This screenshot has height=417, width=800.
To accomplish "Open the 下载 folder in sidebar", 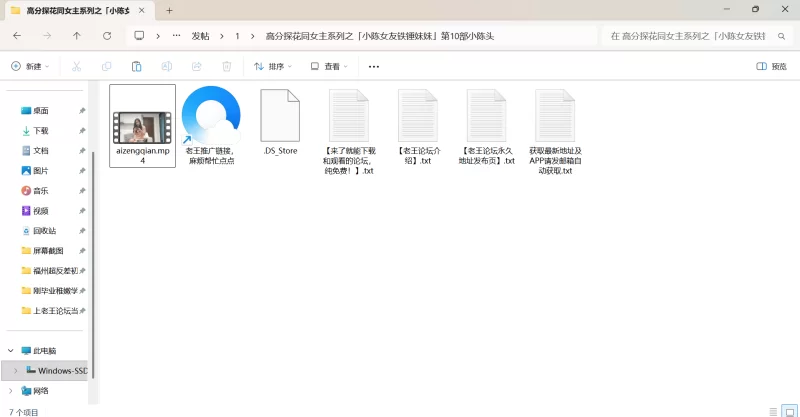I will pyautogui.click(x=40, y=130).
